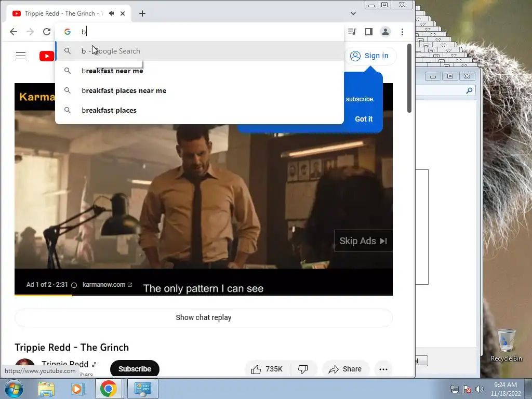532x399 pixels.
Task: Open the karmanow.com advertiser link
Action: (107, 285)
